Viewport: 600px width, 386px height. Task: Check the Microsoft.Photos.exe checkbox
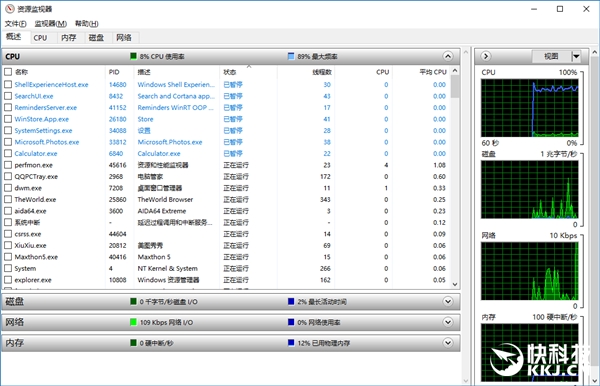click(x=8, y=142)
